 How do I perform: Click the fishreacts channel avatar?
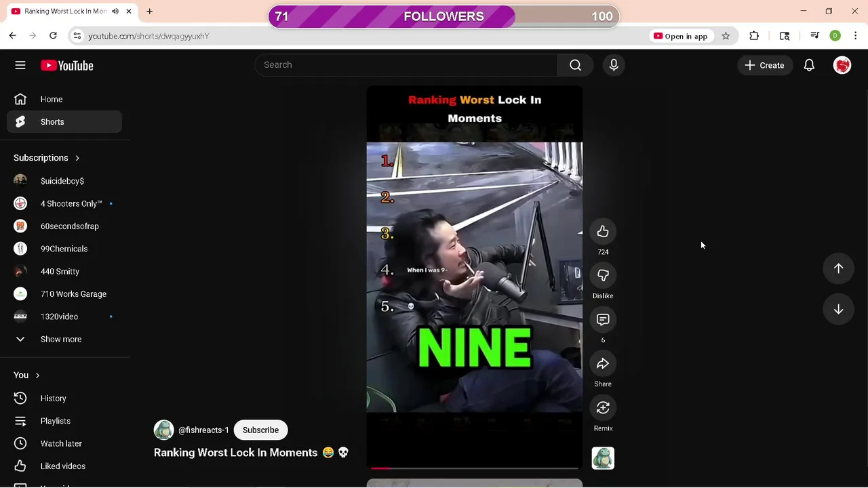pos(163,430)
